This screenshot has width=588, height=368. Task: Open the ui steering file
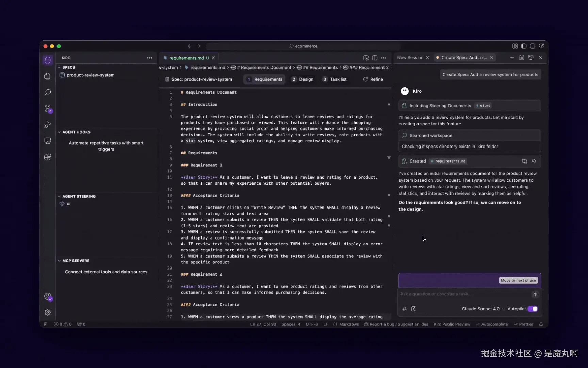coord(68,204)
